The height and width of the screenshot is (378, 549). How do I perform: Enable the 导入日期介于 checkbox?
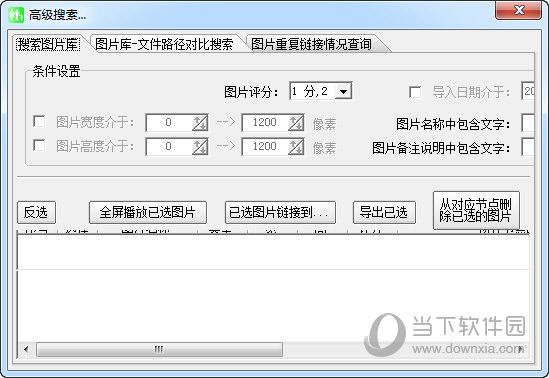(415, 92)
